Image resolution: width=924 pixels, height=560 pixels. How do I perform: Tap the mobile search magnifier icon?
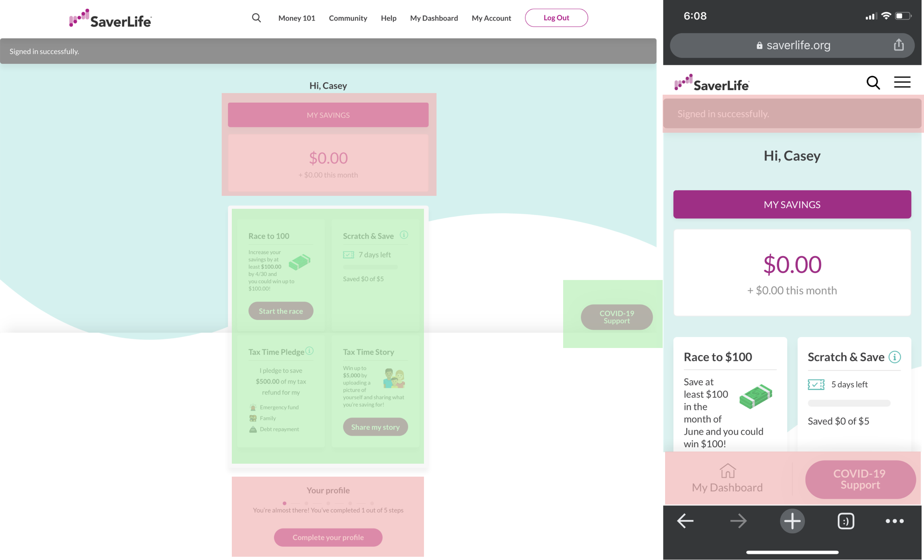(x=873, y=83)
